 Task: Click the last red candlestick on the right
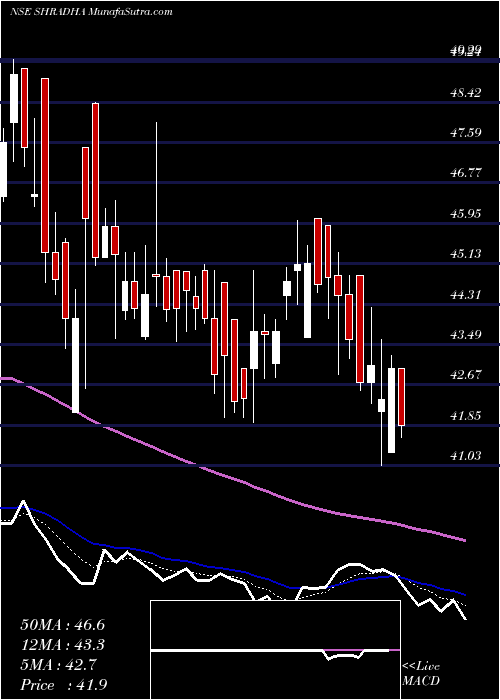[401, 397]
